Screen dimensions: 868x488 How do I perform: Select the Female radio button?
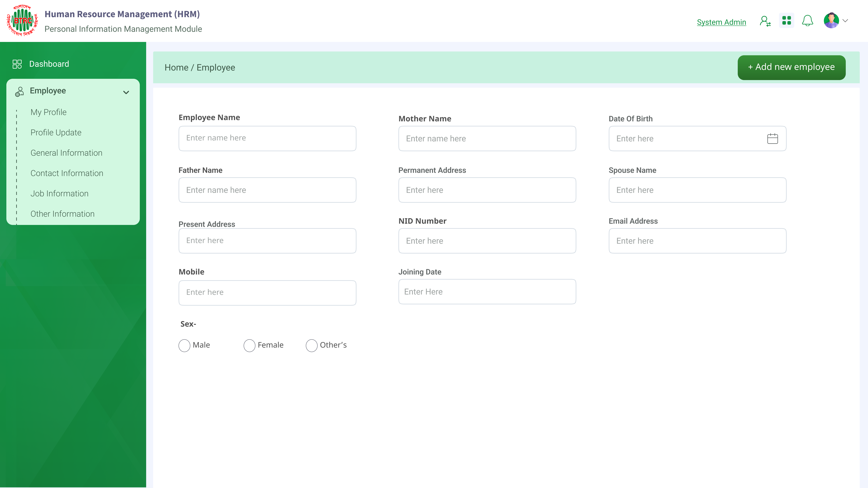[249, 346]
